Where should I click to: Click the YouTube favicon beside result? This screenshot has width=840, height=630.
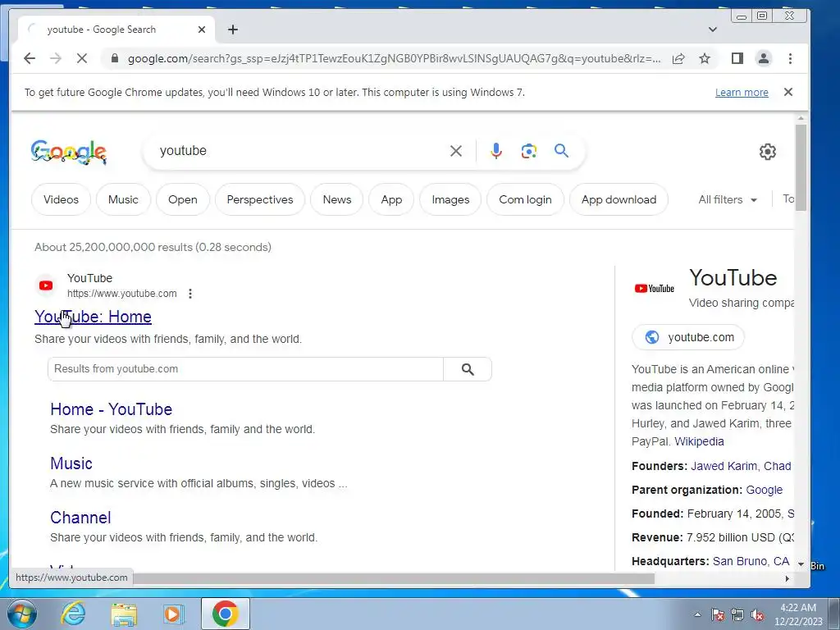(46, 285)
